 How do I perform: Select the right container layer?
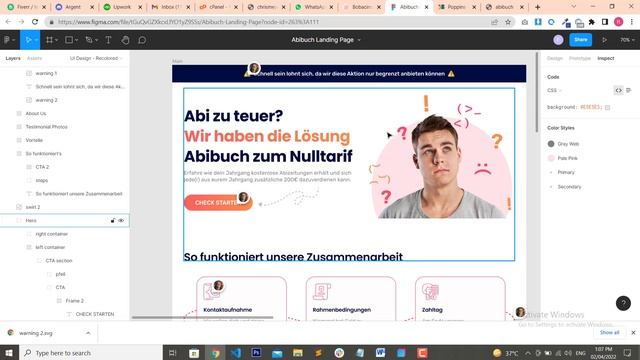point(51,234)
